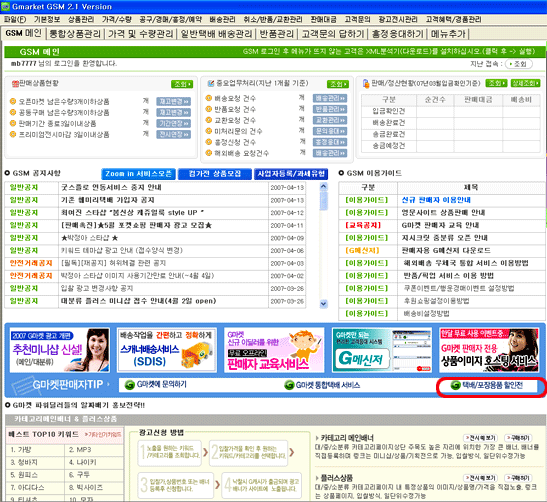
Task: Click the 판매/정산현황 panel header icon
Action: (366, 83)
